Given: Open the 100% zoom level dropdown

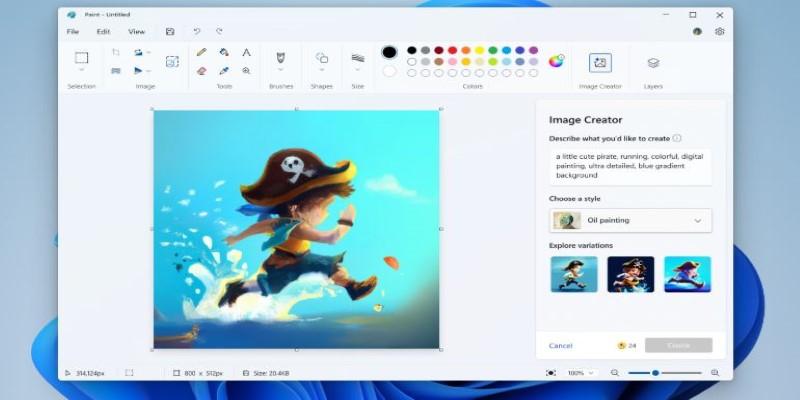Looking at the screenshot, I should [x=581, y=373].
